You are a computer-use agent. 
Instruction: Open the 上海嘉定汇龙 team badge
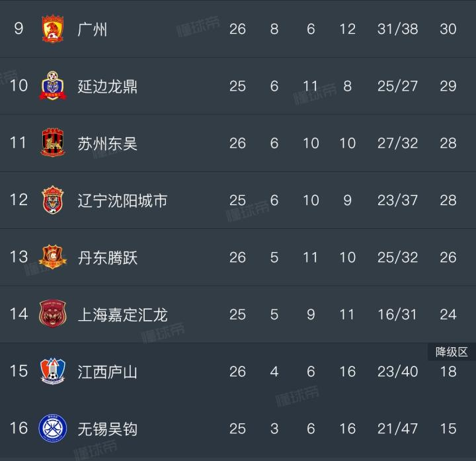tap(53, 314)
